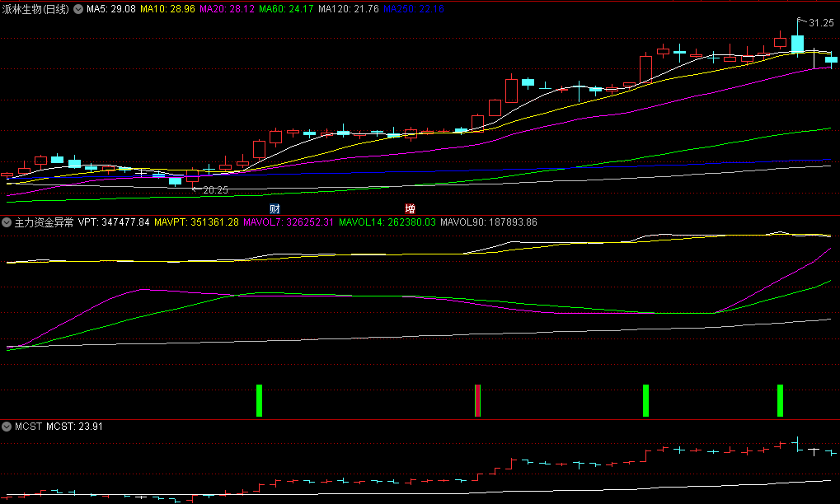Click the MA60: 24.17 green label
840x504 pixels.
tap(287, 9)
